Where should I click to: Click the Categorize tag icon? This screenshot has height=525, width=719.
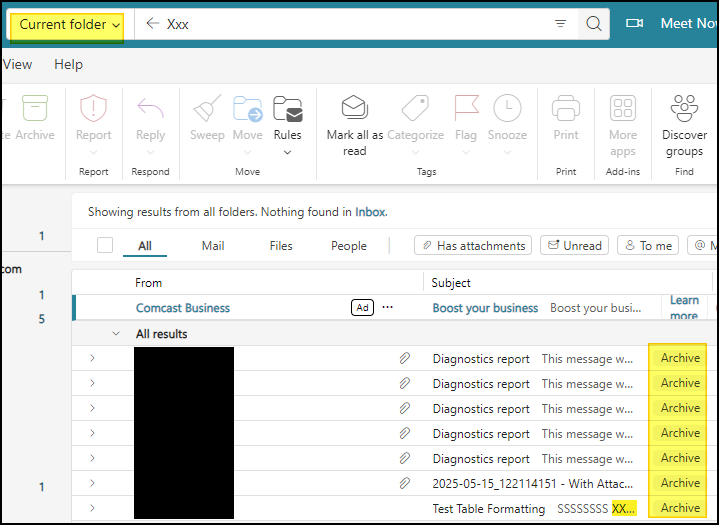point(415,108)
